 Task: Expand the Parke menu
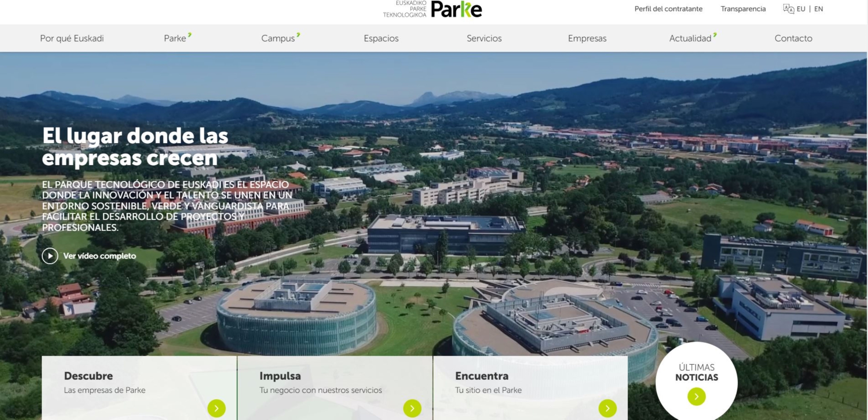(178, 38)
